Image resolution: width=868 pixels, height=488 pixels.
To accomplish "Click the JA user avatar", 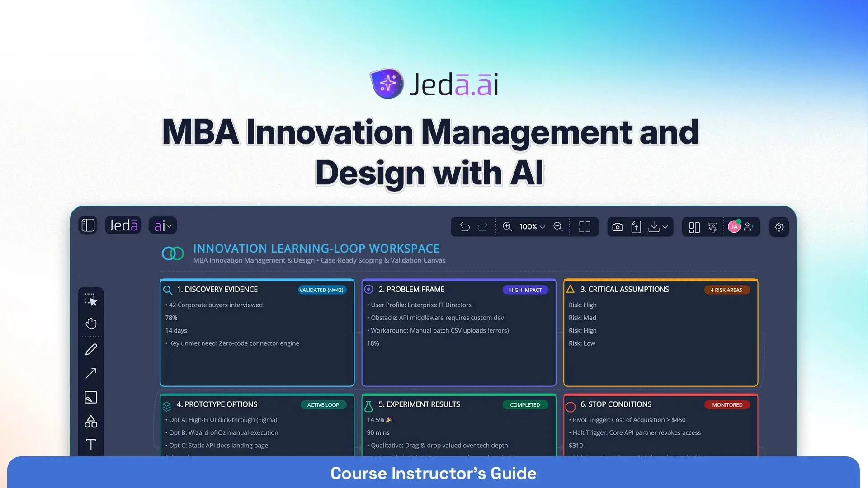I will coord(734,227).
